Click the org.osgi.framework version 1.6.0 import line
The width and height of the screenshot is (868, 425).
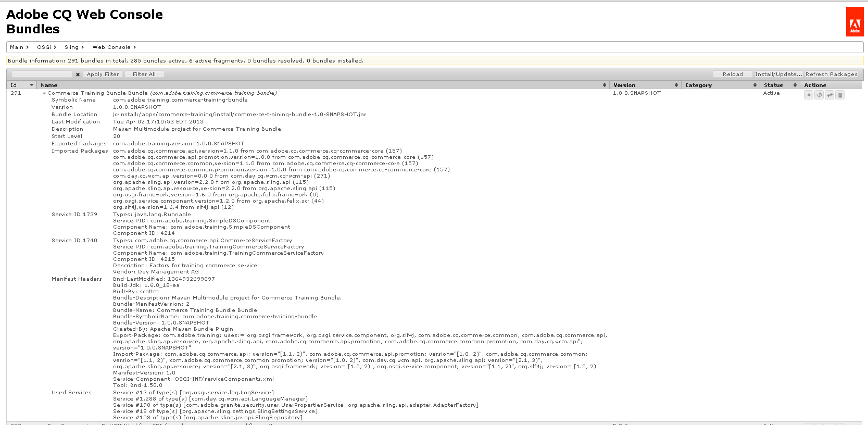tap(216, 195)
